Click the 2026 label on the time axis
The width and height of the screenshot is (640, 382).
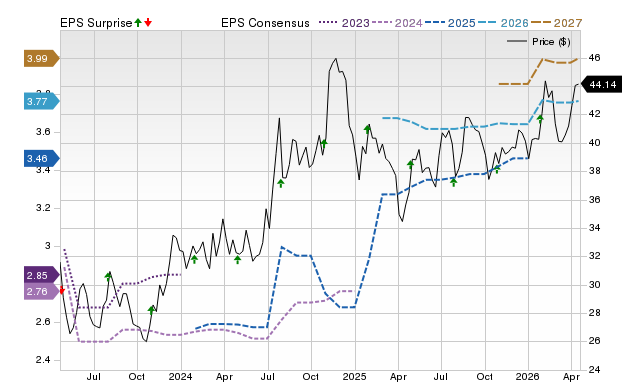[527, 376]
